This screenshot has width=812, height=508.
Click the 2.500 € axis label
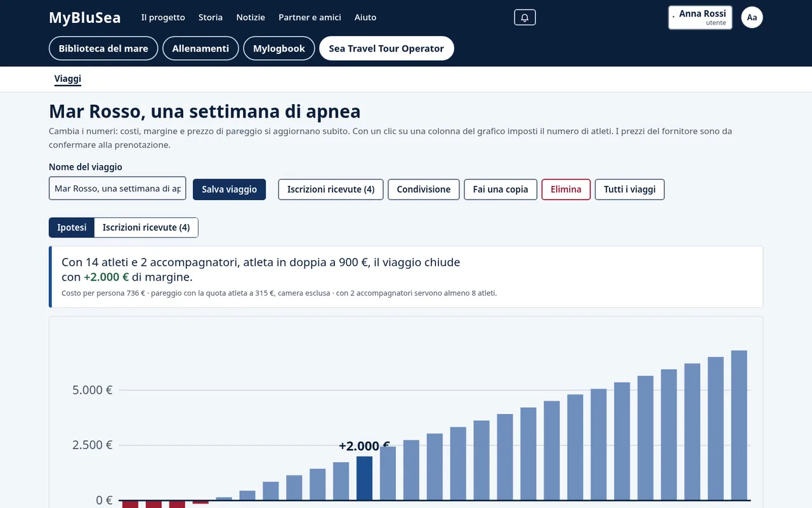(x=93, y=445)
